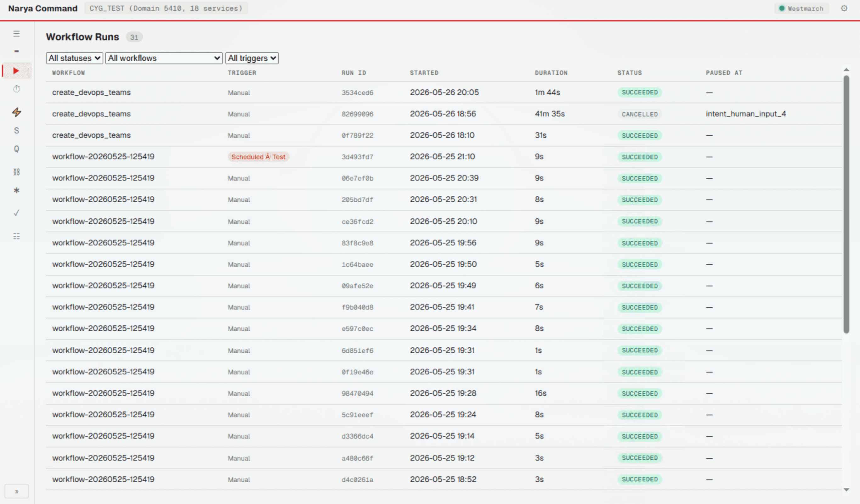Expand the sidebar with double chevron button
860x504 pixels.
coord(16,491)
